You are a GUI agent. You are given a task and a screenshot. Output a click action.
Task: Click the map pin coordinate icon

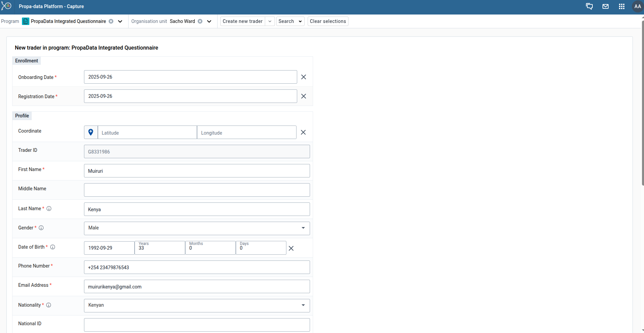[x=91, y=132]
